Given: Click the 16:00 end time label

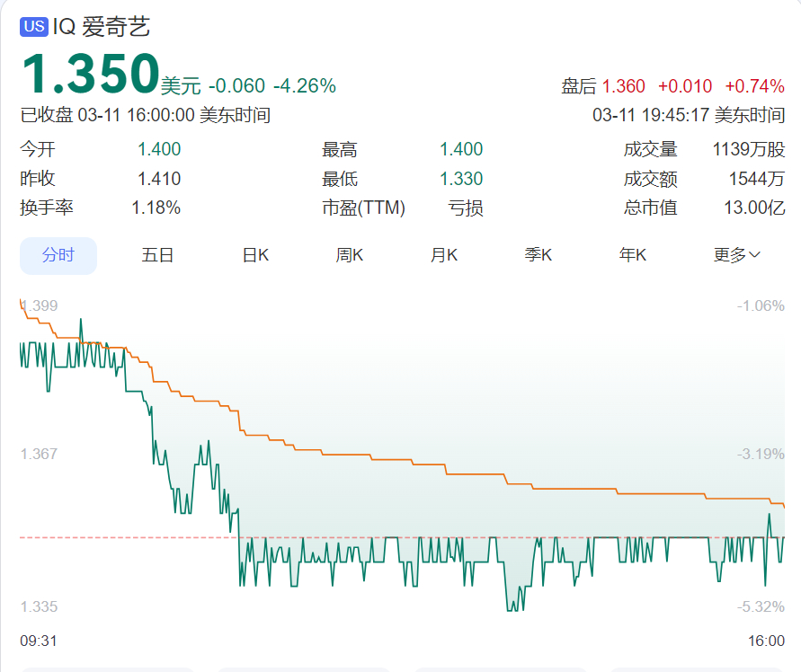Looking at the screenshot, I should (766, 641).
